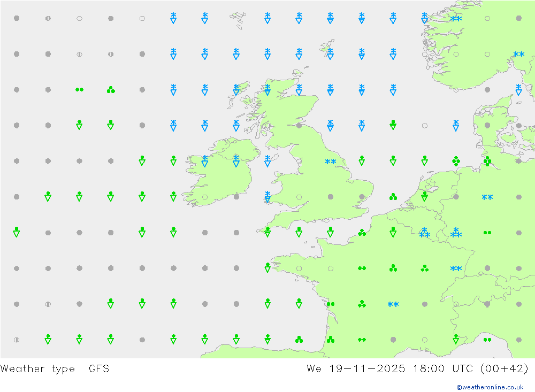
Task: Select the three-dot rain symbol in the southern North Sea
Action: coord(393,196)
